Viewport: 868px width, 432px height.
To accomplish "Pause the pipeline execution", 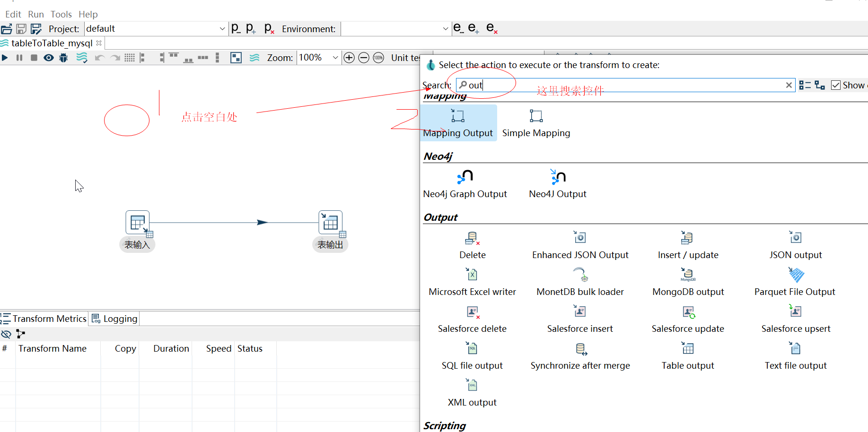I will pyautogui.click(x=19, y=58).
